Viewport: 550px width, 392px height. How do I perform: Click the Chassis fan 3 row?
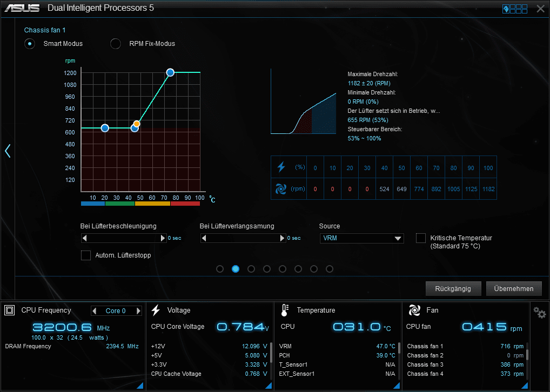(465, 364)
